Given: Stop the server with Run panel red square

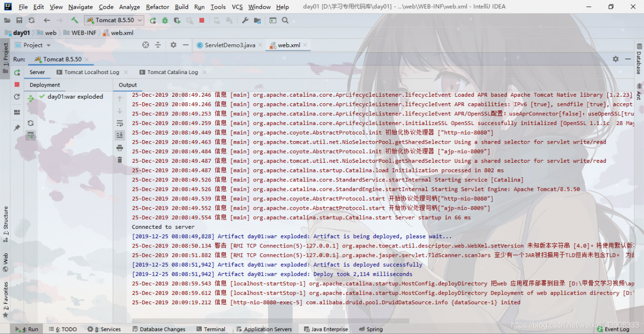Looking at the screenshot, I should [x=17, y=85].
